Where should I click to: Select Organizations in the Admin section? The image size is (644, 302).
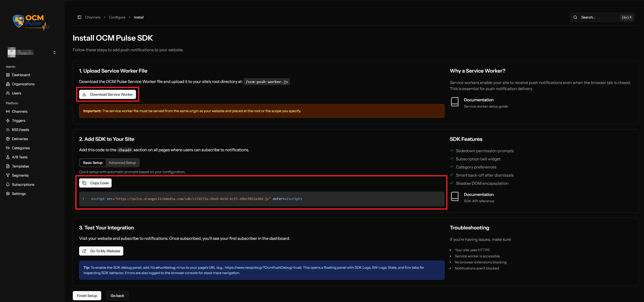23,84
